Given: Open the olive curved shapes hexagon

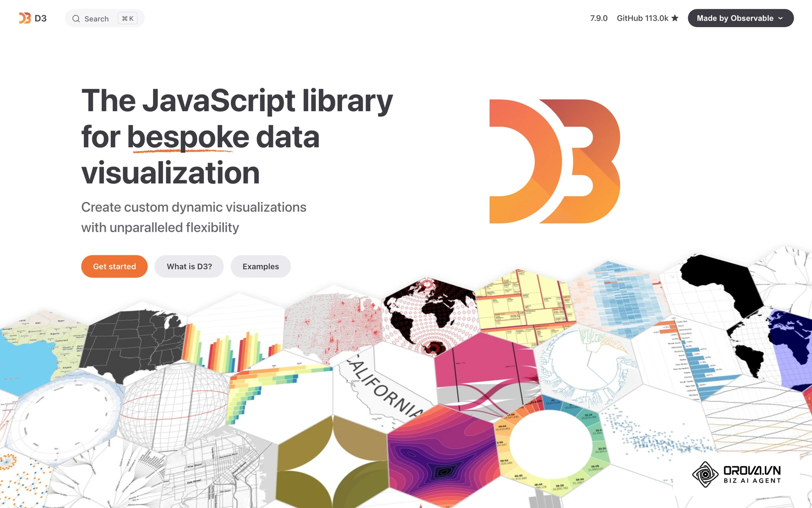Looking at the screenshot, I should (x=332, y=462).
